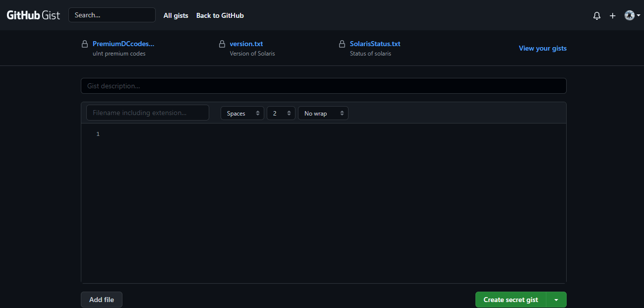
Task: Focus the Search field in header
Action: click(112, 15)
